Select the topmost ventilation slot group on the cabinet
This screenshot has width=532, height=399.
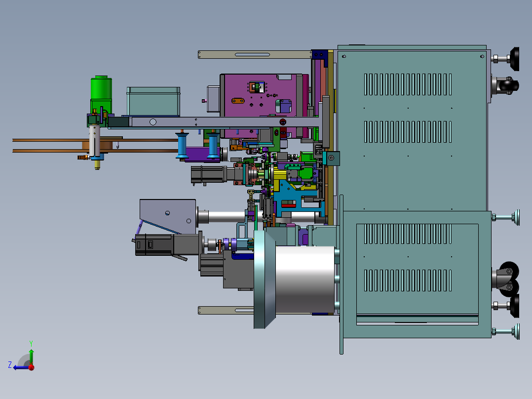408,84
